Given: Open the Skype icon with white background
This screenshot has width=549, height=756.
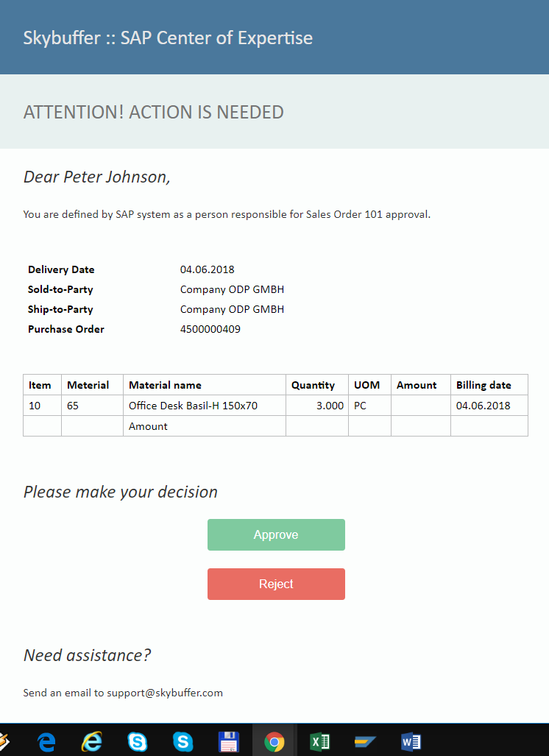Looking at the screenshot, I should (138, 741).
